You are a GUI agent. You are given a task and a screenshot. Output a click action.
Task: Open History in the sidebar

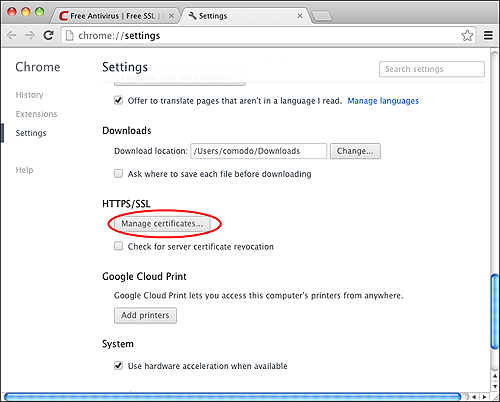[29, 95]
